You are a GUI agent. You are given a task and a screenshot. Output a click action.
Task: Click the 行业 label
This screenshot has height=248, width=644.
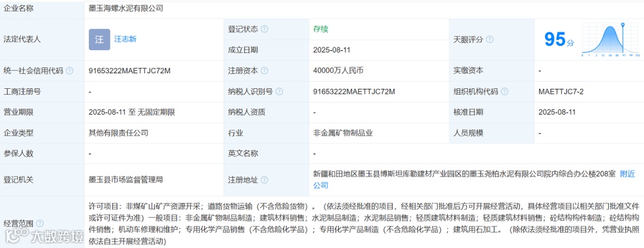[236, 132]
